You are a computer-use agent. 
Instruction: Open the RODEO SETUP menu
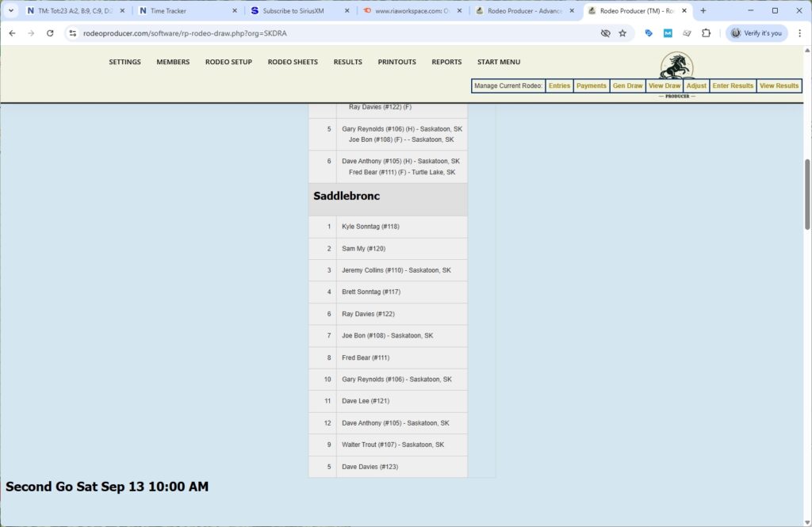228,62
